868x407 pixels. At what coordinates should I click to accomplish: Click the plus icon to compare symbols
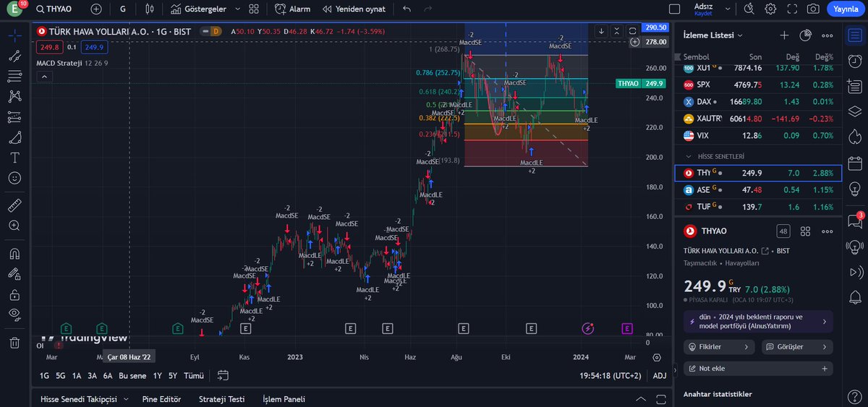point(96,9)
